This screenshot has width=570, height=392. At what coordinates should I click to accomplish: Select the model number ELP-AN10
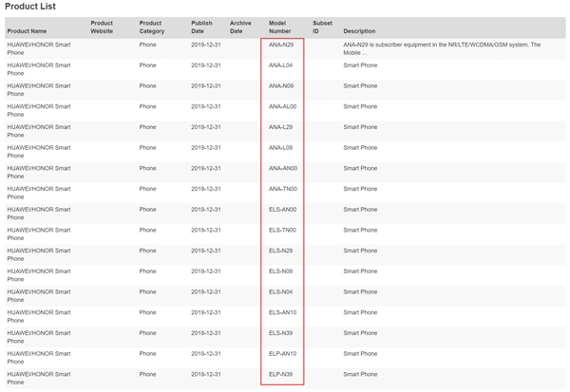tap(282, 353)
